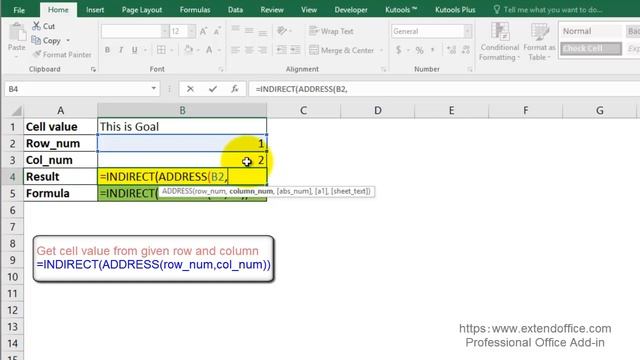Click Center alignment icon
640x360 pixels.
pyautogui.click(x=249, y=50)
